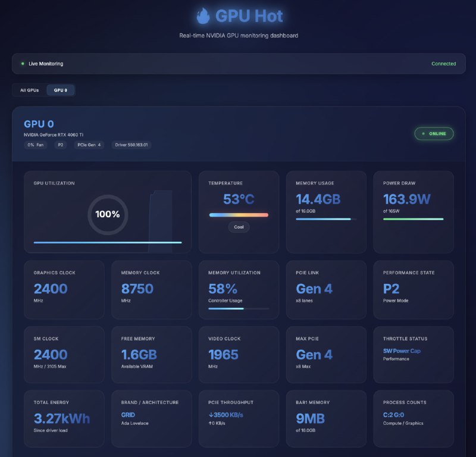Screen dimensions: 476x457
Task: Toggle the ONLINE status badge
Action: (x=434, y=133)
